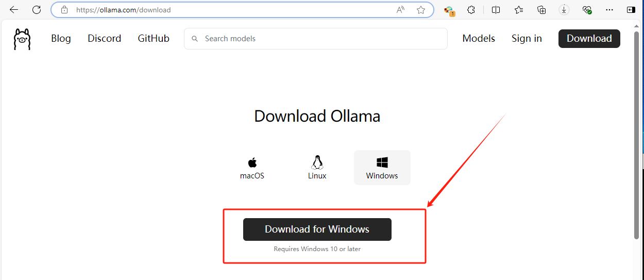
Task: Click the Ollama llama logo
Action: coord(22,39)
